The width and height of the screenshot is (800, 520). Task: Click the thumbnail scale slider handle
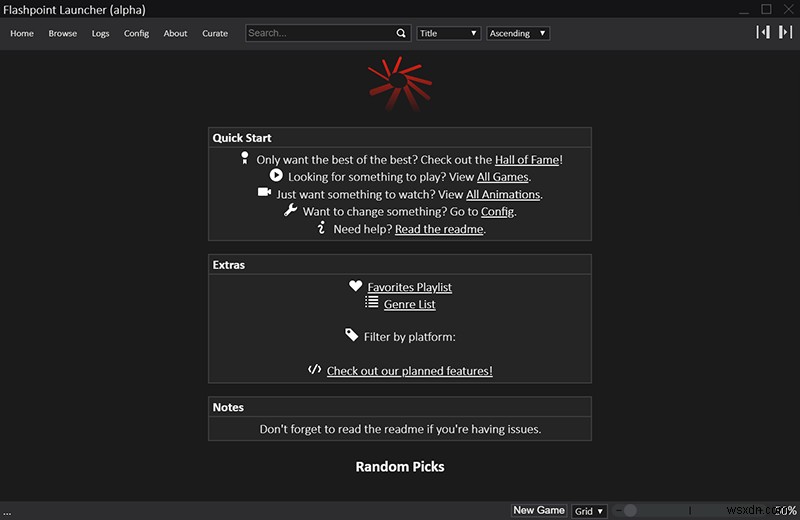[630, 511]
